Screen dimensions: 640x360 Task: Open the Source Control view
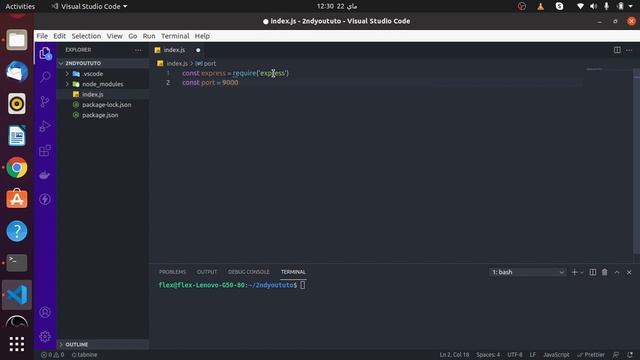tap(45, 101)
